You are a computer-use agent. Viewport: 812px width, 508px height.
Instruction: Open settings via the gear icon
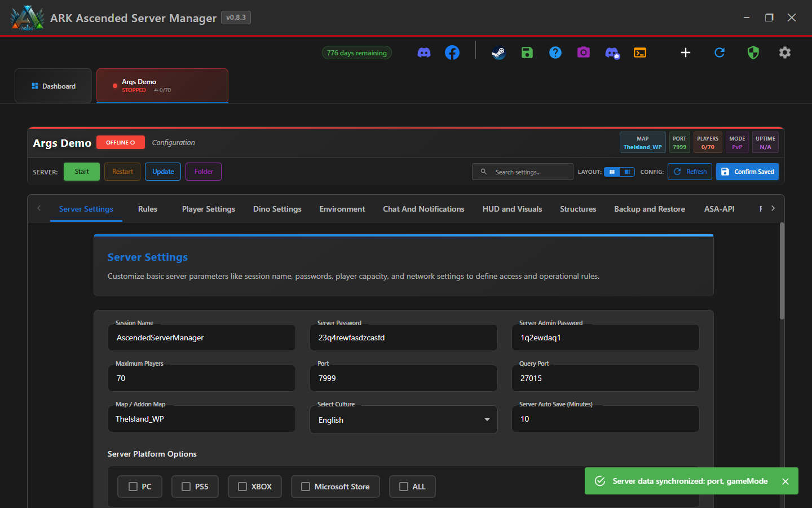click(x=785, y=52)
